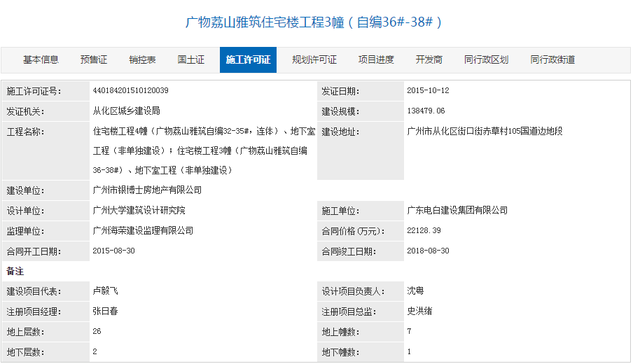Click the page title 广物荔山雅筑住宅楼工程3幢
This screenshot has height=364, width=633.
(x=314, y=22)
